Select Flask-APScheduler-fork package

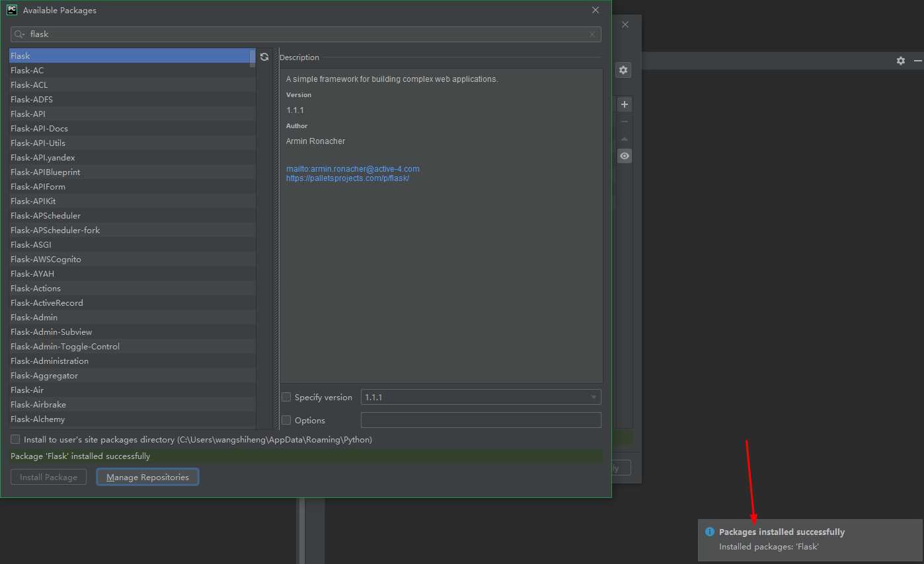coord(132,230)
